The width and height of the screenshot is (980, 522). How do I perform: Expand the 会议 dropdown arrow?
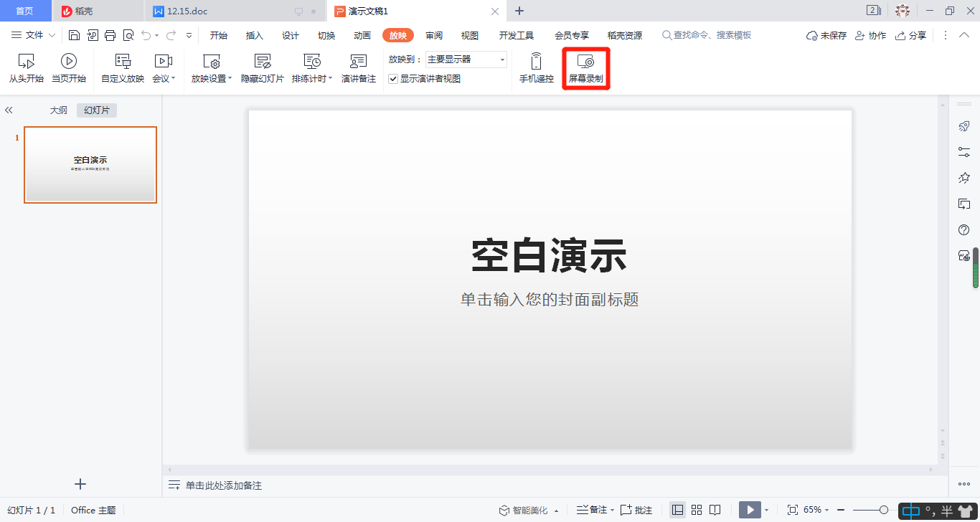[x=174, y=79]
